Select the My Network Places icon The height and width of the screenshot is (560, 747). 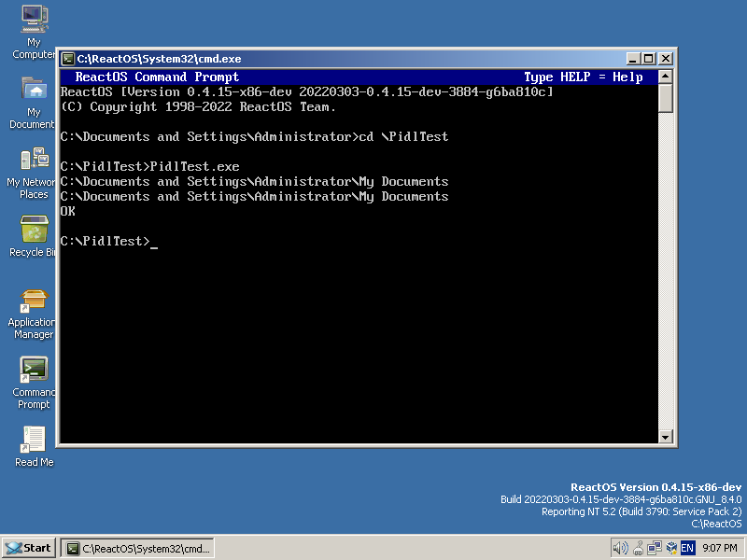34,173
